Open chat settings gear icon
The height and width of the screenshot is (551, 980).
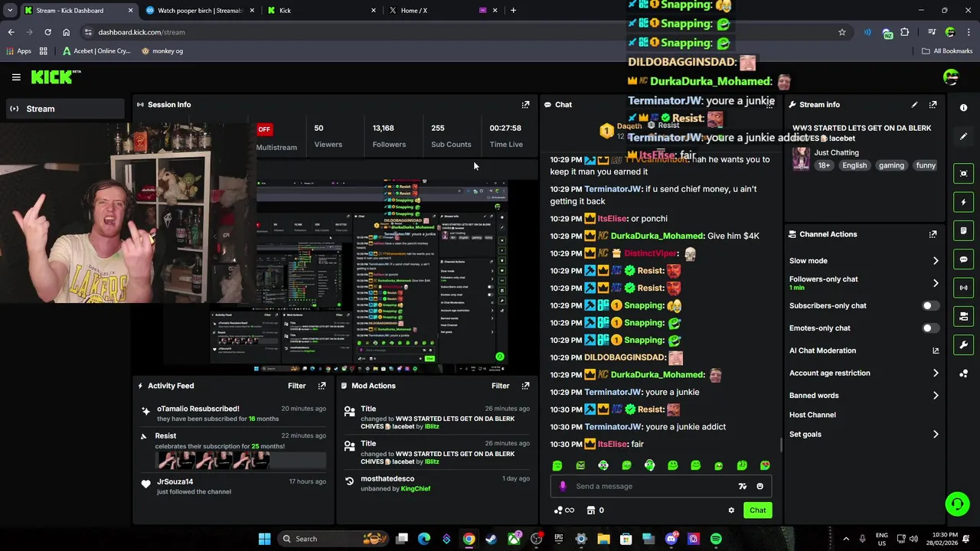click(x=731, y=510)
